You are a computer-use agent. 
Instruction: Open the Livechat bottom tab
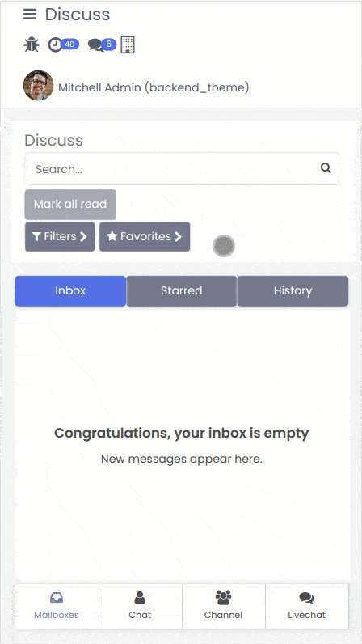pos(306,606)
